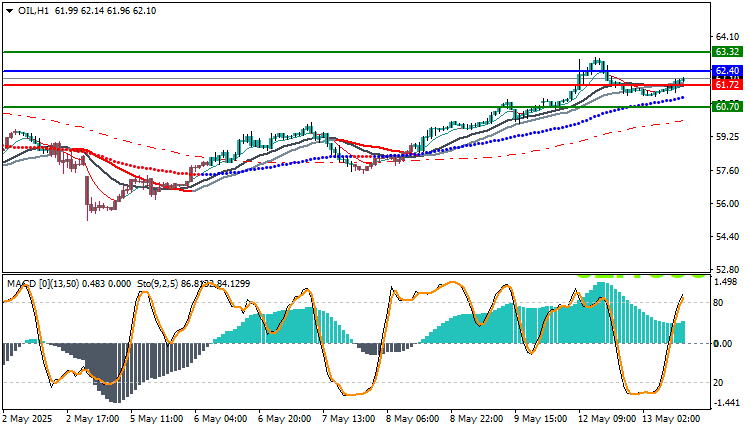The width and height of the screenshot is (750, 430).
Task: Click the green horizontal line at 63.32
Action: coord(356,52)
